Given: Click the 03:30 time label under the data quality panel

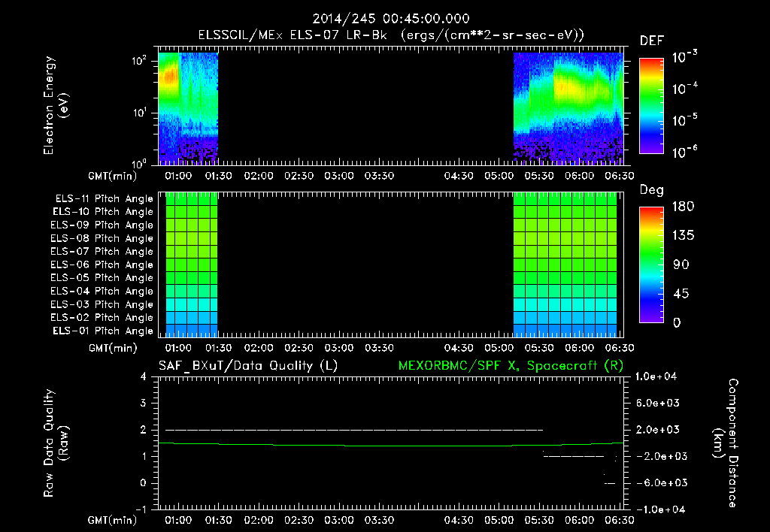Looking at the screenshot, I should point(379,520).
